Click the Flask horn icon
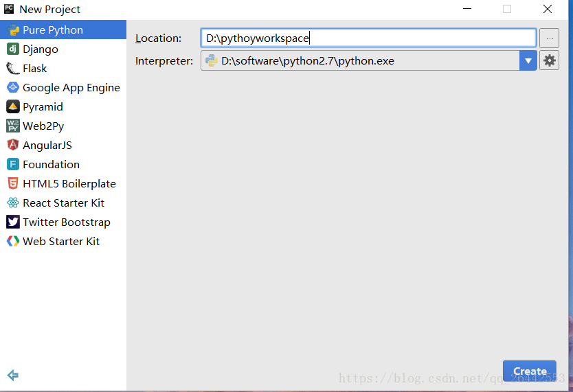573x392 pixels. (13, 68)
